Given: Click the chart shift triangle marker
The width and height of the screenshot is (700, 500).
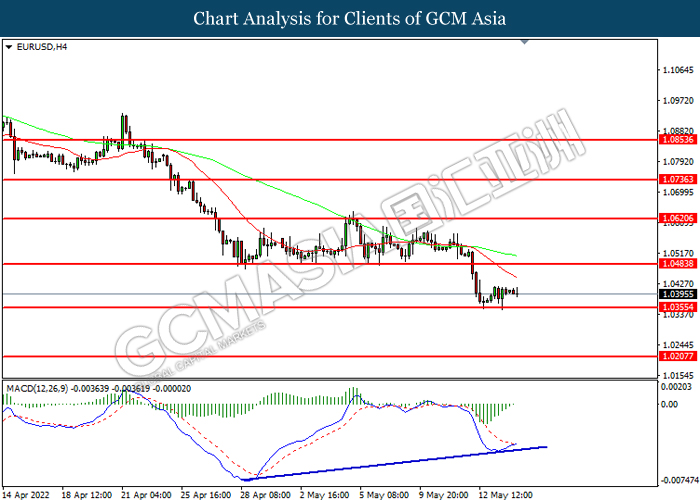Looking at the screenshot, I should coord(525,42).
